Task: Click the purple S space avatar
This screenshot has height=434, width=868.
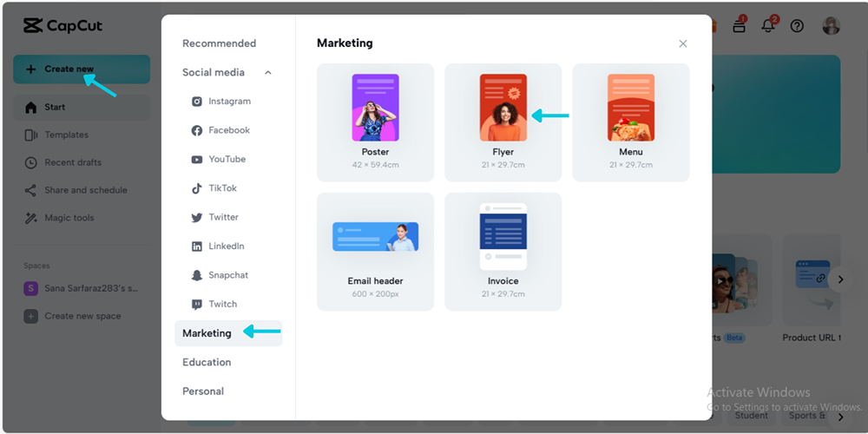Action: coord(31,288)
